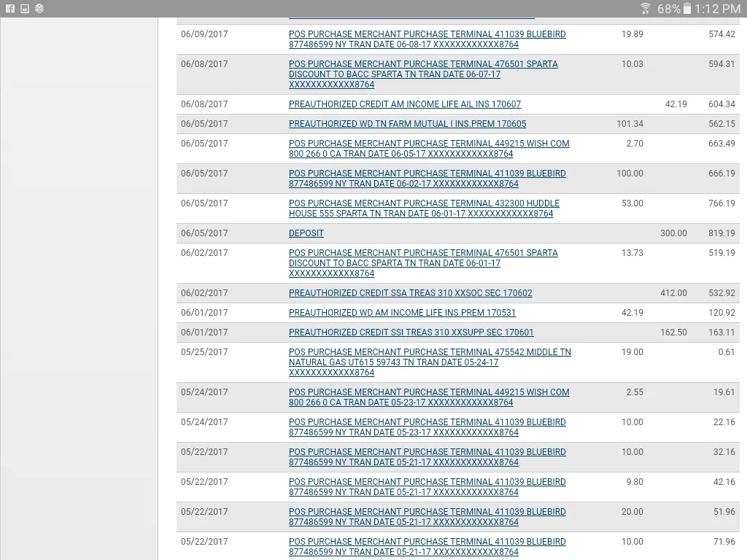Select credit amount 42.19 in AIL INS row
This screenshot has height=560, width=747.
pyautogui.click(x=676, y=104)
